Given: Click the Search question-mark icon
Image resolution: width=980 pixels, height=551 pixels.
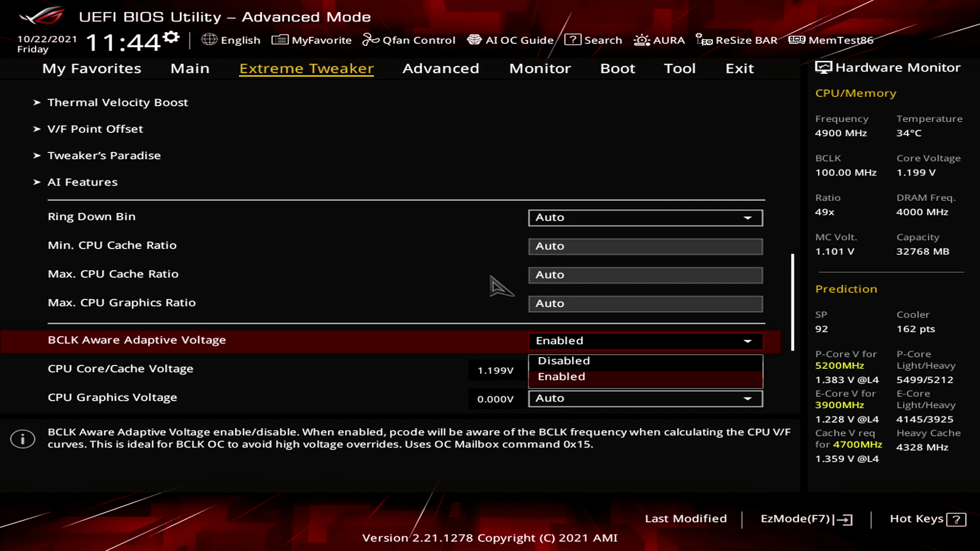Looking at the screenshot, I should [573, 40].
